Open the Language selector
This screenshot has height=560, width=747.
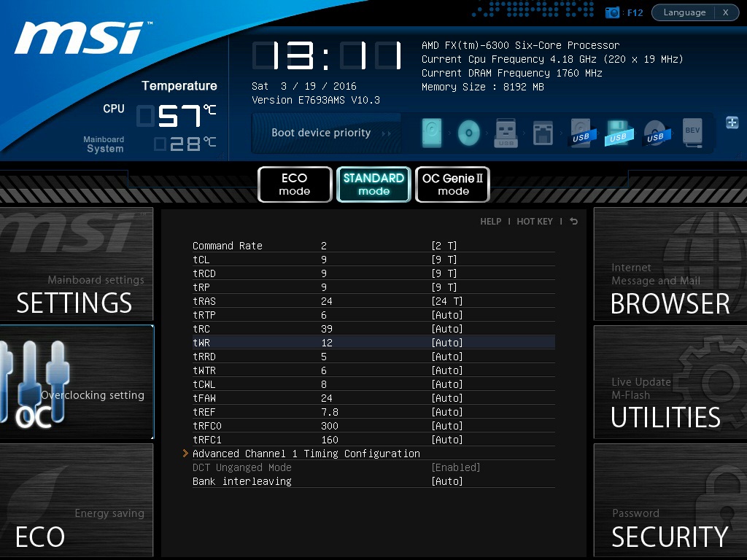[x=684, y=12]
